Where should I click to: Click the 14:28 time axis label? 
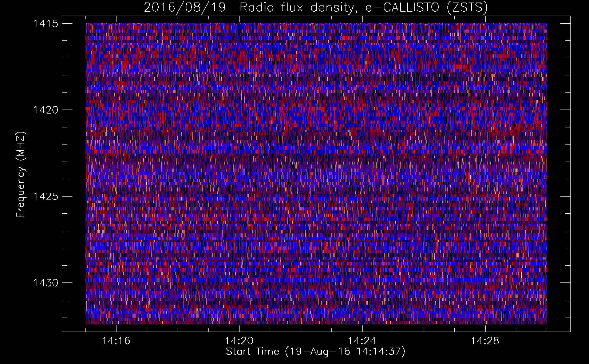point(485,341)
